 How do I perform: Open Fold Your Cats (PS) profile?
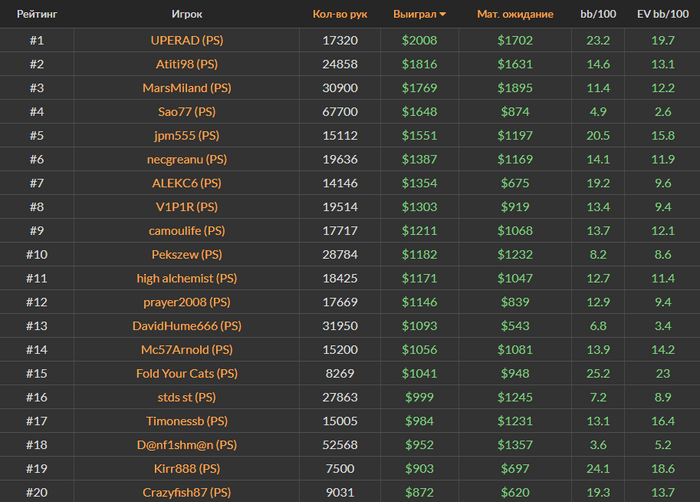(x=186, y=373)
